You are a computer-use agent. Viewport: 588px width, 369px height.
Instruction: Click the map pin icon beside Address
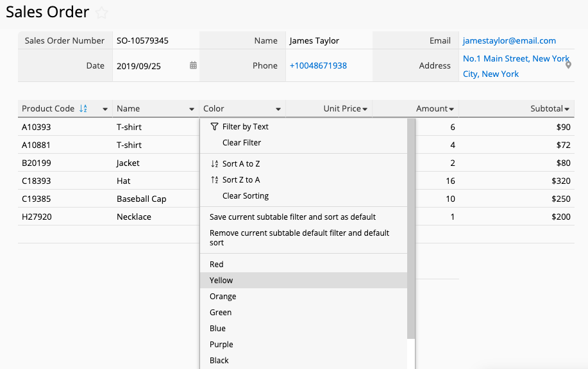pos(569,65)
